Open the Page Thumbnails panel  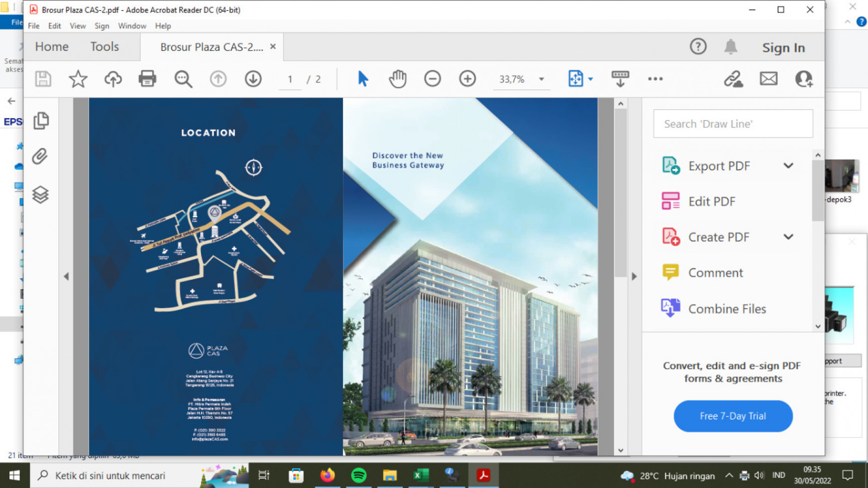(41, 121)
